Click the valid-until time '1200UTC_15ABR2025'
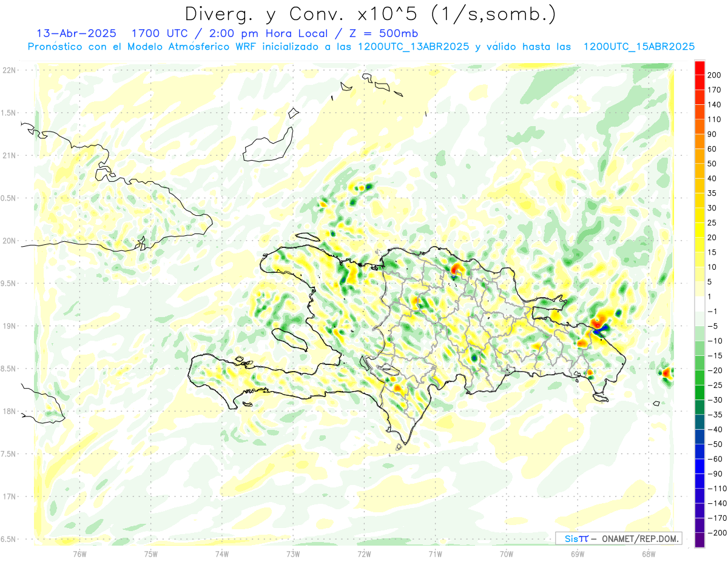 point(639,47)
